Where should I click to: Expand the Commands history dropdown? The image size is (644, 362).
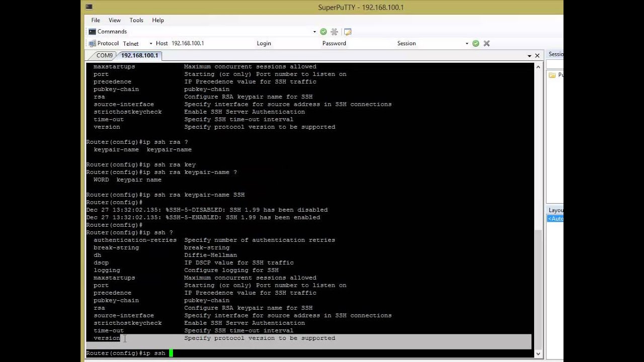coord(314,32)
